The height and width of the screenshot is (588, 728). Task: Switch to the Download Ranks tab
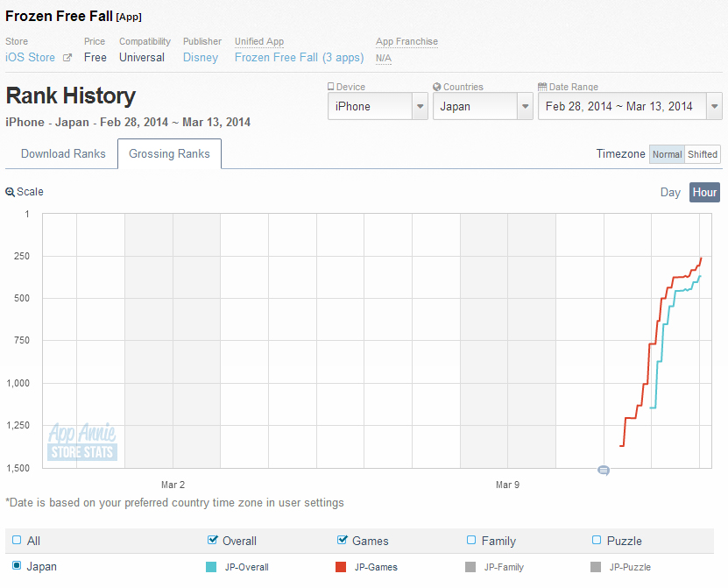pyautogui.click(x=63, y=153)
